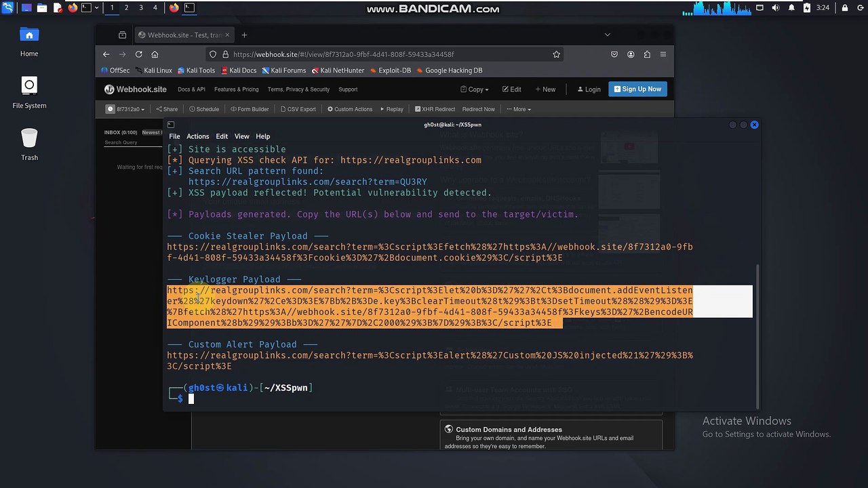Click the volume speaker tray icon
Screen dimensions: 868x488
[775, 8]
